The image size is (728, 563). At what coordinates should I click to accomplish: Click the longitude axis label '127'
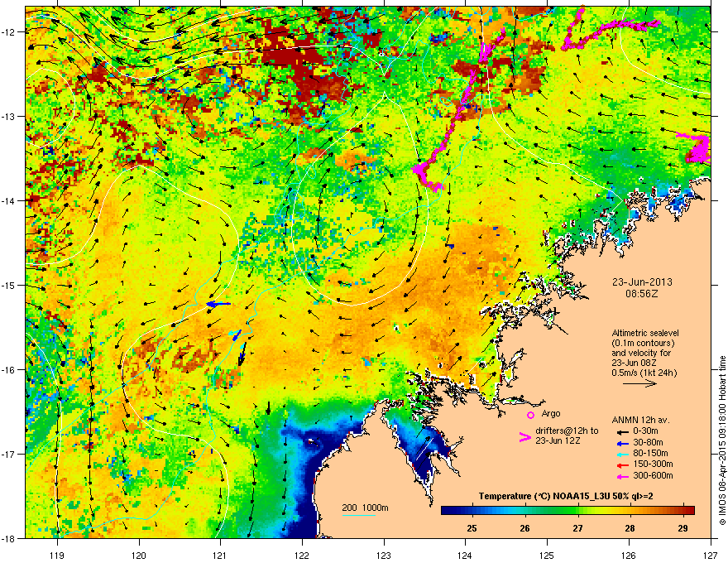[x=711, y=555]
